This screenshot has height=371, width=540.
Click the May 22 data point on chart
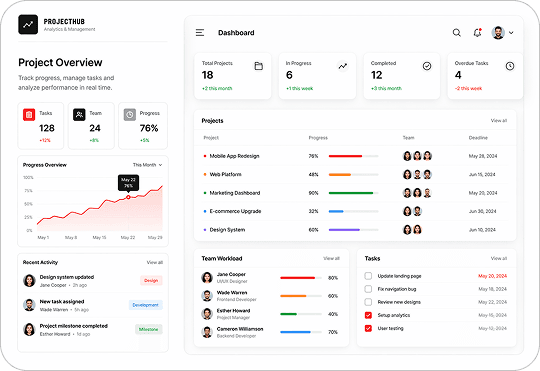point(128,197)
